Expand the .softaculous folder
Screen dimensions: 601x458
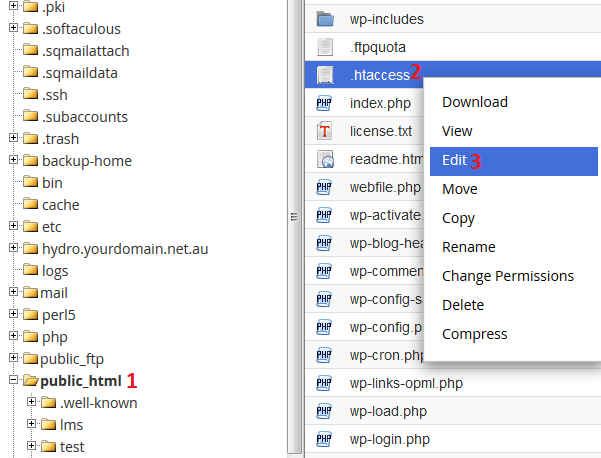(13, 28)
